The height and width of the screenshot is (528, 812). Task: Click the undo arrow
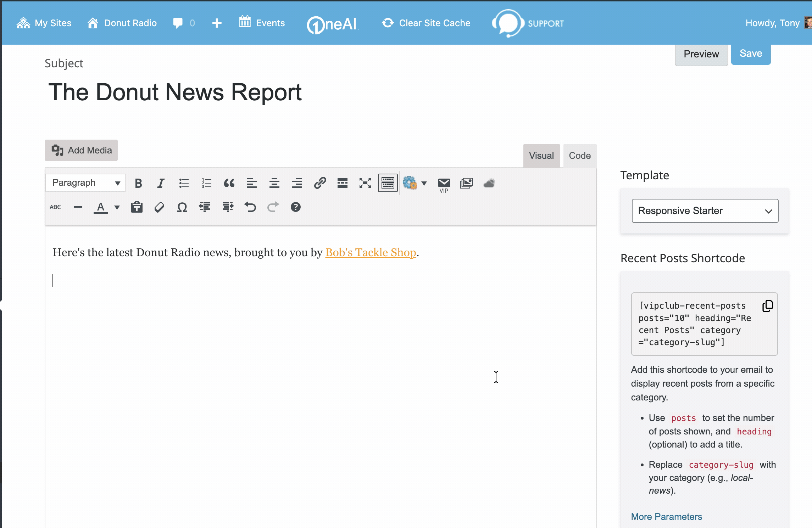point(250,207)
